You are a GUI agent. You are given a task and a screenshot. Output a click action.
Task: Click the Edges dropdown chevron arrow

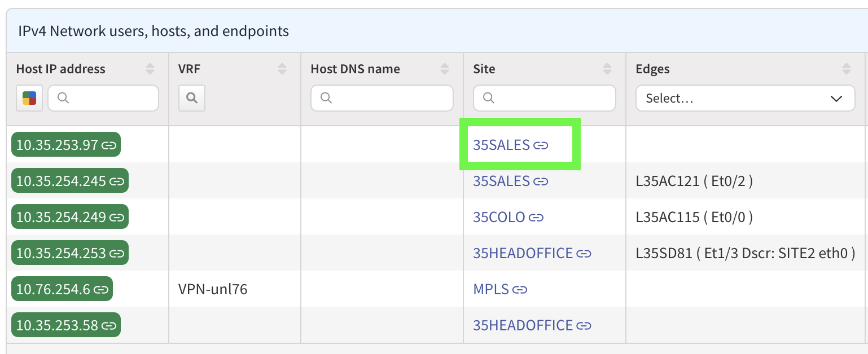(836, 99)
